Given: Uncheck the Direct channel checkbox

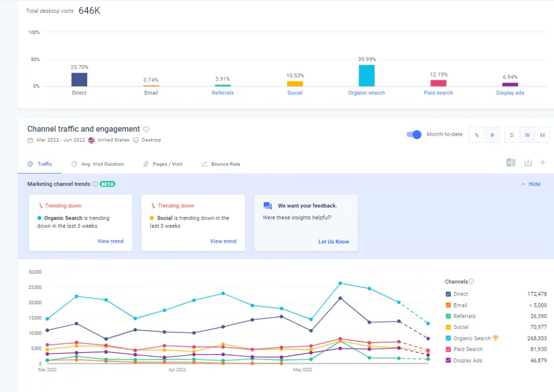Looking at the screenshot, I should (x=448, y=294).
